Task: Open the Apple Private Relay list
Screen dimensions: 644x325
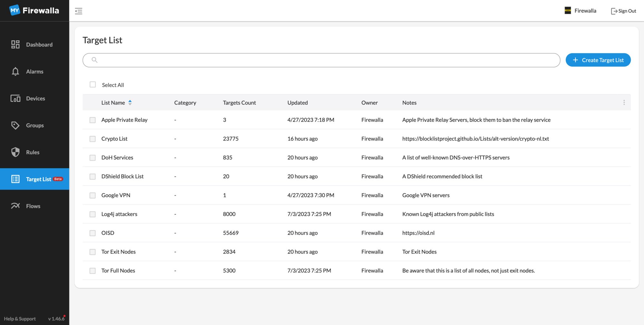Action: [124, 120]
